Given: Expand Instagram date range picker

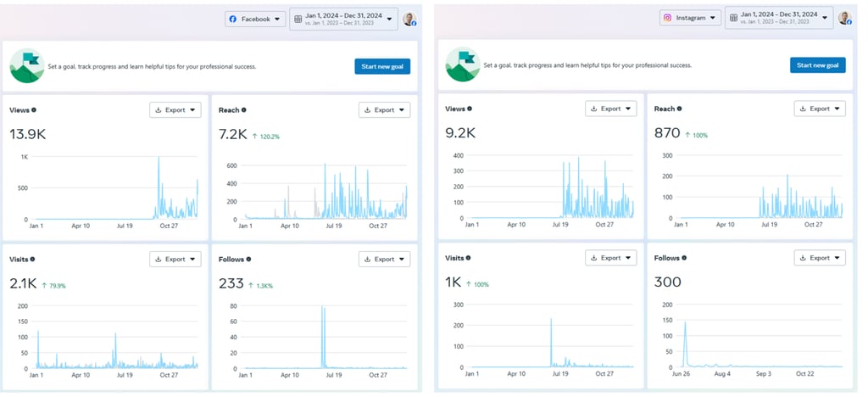Looking at the screenshot, I should click(778, 18).
